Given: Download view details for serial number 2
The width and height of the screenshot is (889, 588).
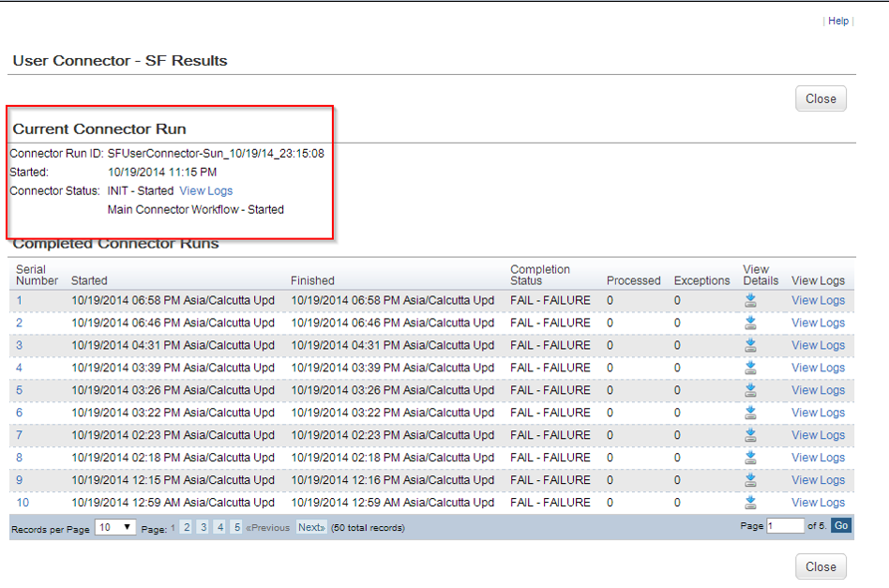Looking at the screenshot, I should tap(750, 323).
